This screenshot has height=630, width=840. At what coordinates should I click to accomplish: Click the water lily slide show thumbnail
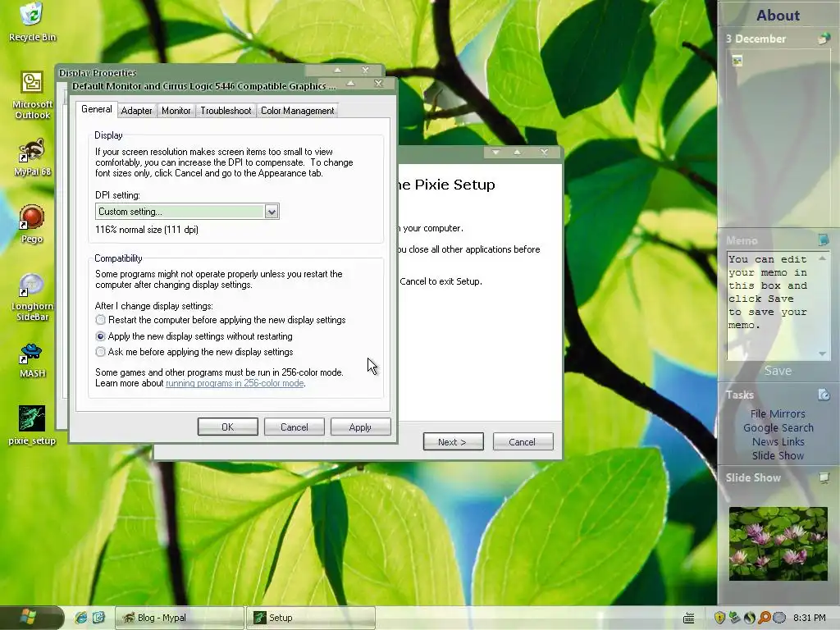778,543
